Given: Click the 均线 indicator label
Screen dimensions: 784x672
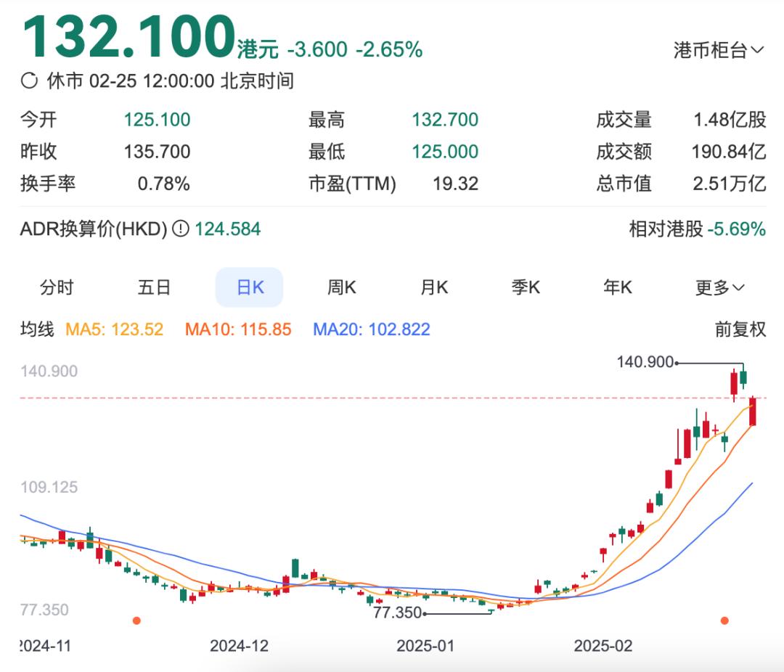Looking at the screenshot, I should click(x=37, y=329).
